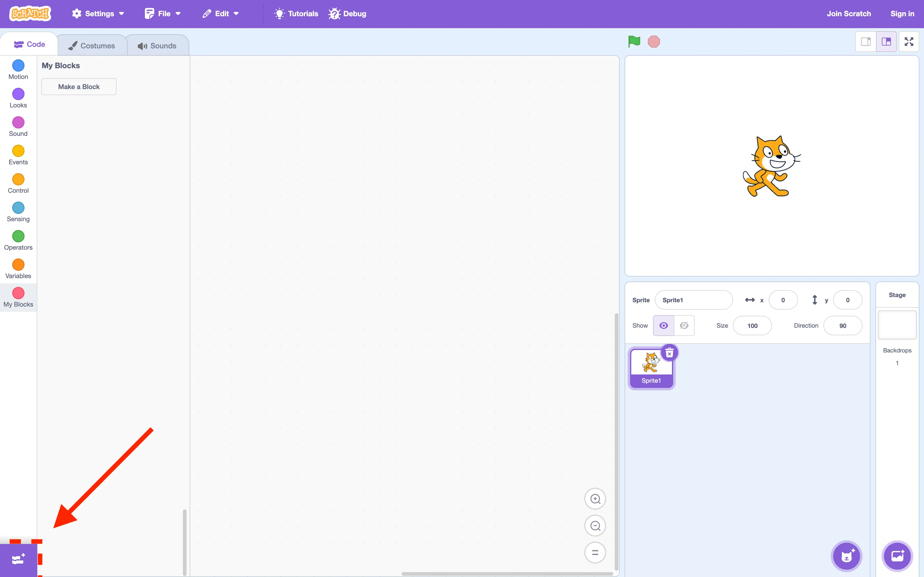Expand the Edit menu

click(x=221, y=13)
